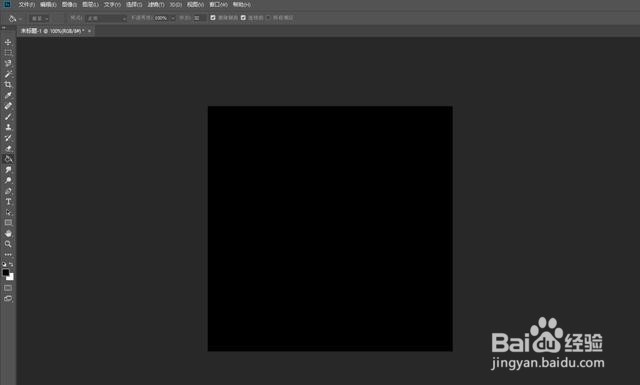
Task: Open the Edit Toolbar three-dots button
Action: (x=8, y=254)
